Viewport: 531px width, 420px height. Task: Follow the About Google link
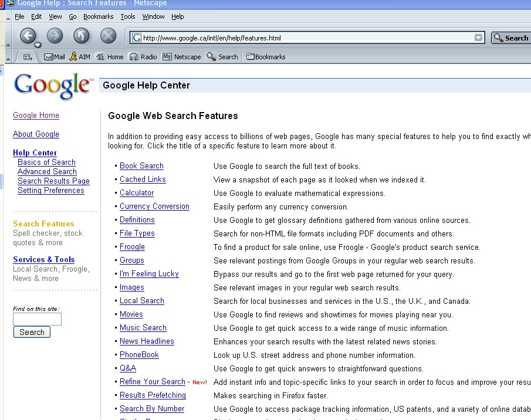(36, 134)
